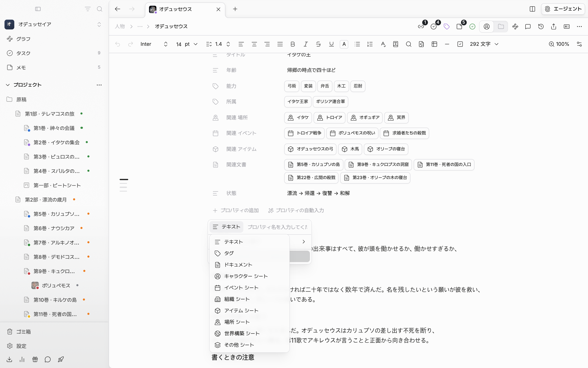Open the comments icon in header
The height and width of the screenshot is (368, 588).
(x=528, y=27)
